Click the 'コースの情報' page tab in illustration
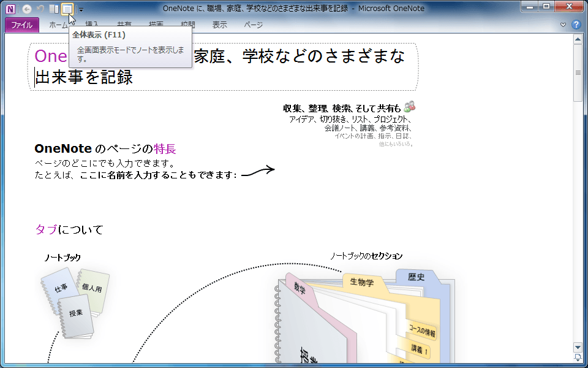The height and width of the screenshot is (368, 588). point(422,330)
